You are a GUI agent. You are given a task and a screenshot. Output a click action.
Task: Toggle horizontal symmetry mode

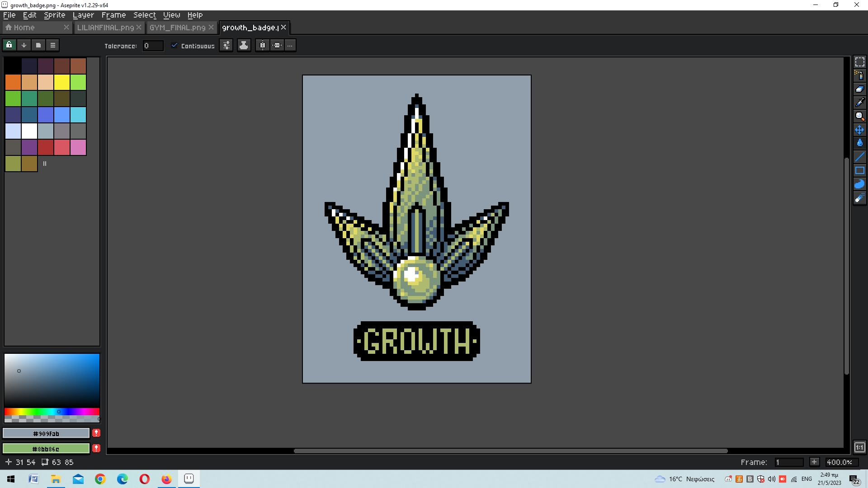277,45
